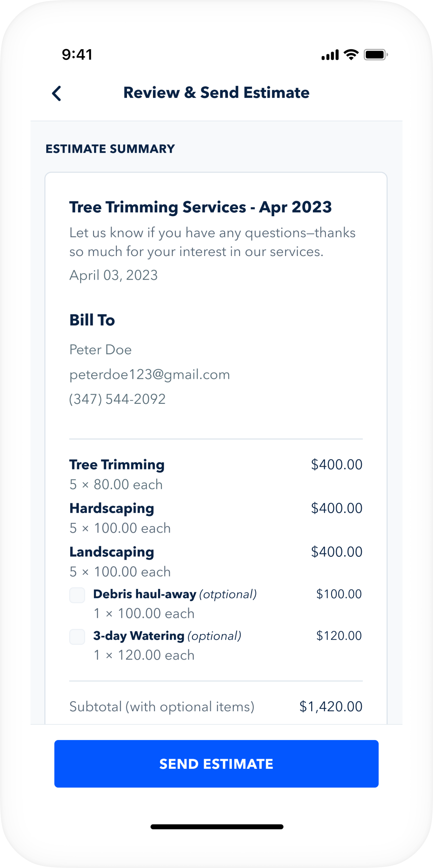This screenshot has height=868, width=433.
Task: Tap the 9:41 clock in status bar
Action: click(77, 54)
